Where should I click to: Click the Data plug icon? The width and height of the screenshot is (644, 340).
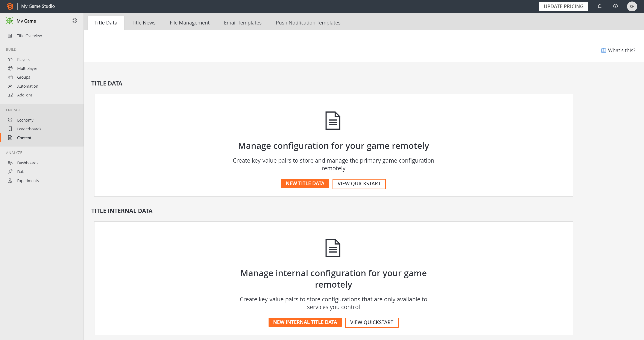[10, 172]
